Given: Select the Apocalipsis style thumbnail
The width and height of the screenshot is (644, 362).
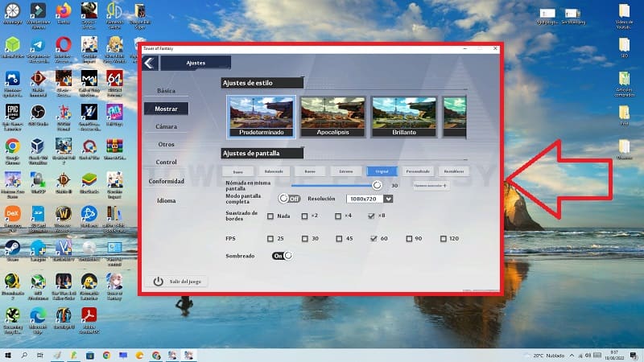Looking at the screenshot, I should coord(332,117).
